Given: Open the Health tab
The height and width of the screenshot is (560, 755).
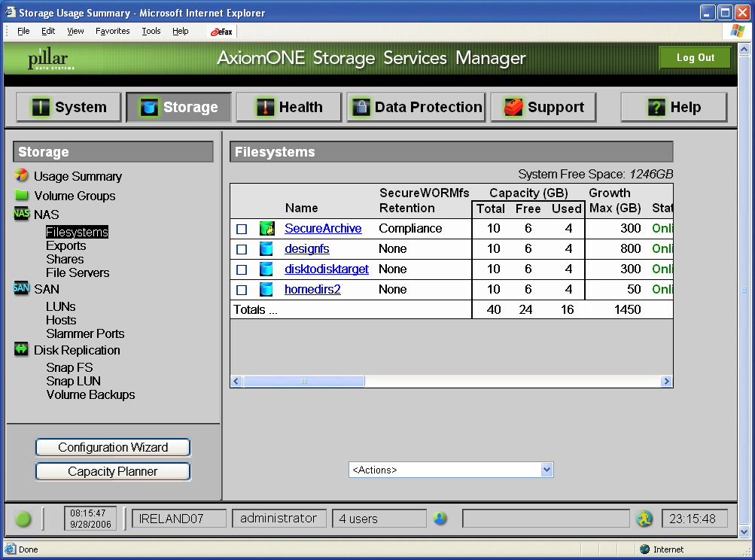Looking at the screenshot, I should (289, 107).
